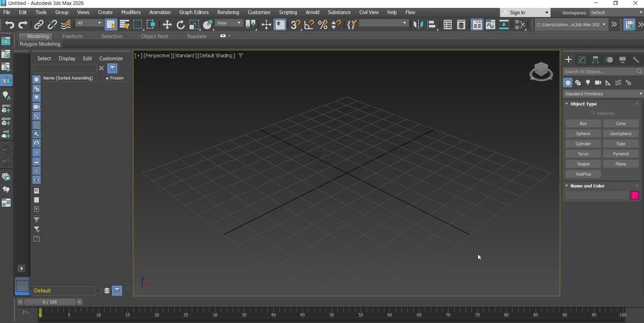Image resolution: width=644 pixels, height=323 pixels.
Task: Choose the Select and Scale tool
Action: [194, 24]
